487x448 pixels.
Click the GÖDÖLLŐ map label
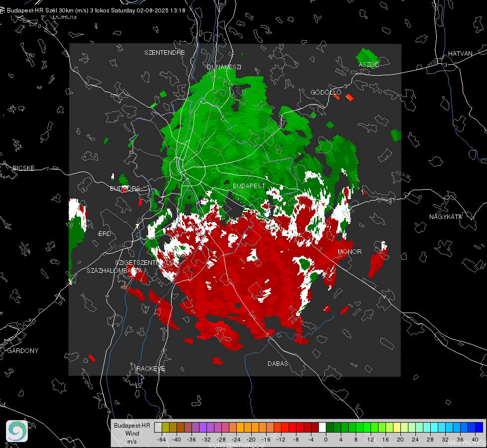326,92
